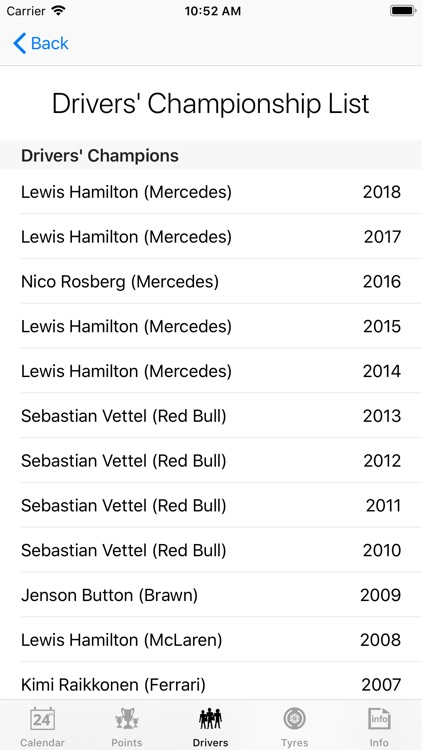Image resolution: width=422 pixels, height=750 pixels.
Task: Select Lewis Hamilton (Mercedes) 2017 row
Action: coord(211,236)
